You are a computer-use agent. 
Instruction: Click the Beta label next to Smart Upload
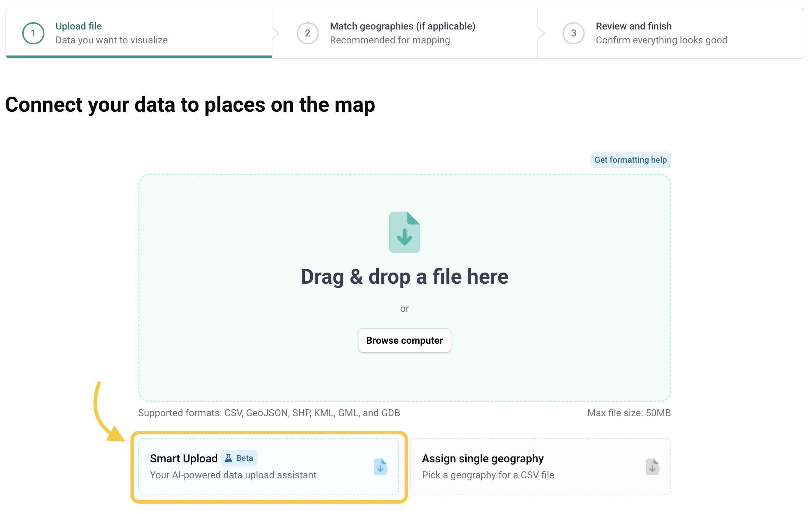point(244,458)
